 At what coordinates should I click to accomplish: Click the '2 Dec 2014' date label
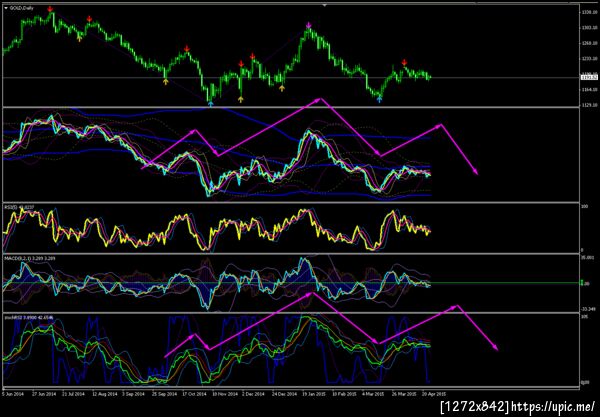[254, 394]
